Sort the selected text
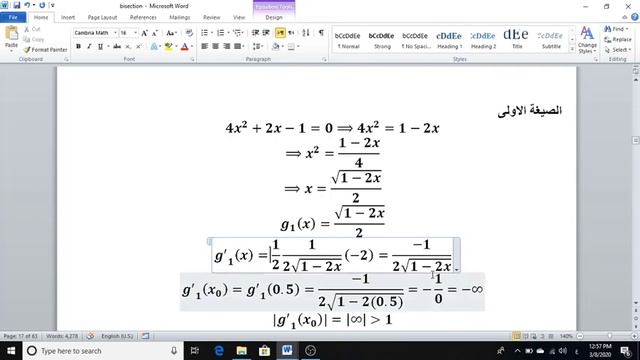 tap(306, 33)
